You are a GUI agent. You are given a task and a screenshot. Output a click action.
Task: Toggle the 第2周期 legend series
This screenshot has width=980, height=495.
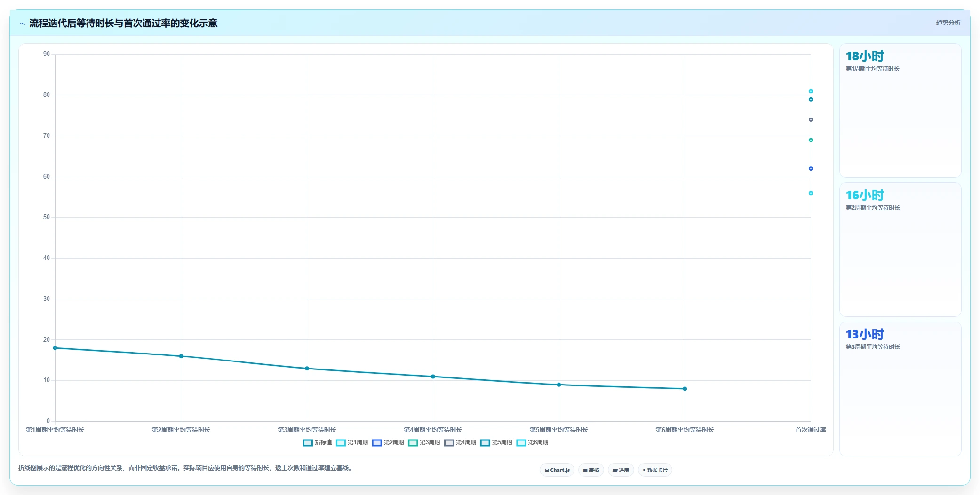coord(388,442)
